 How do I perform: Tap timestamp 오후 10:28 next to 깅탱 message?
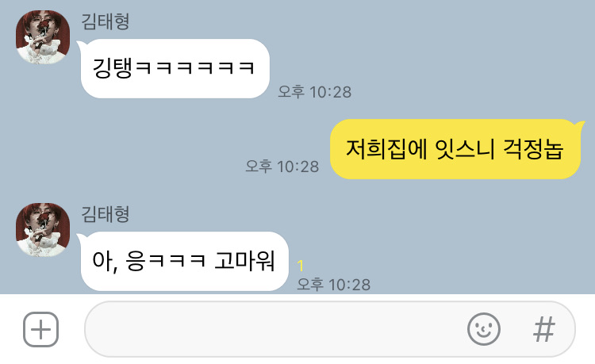pyautogui.click(x=315, y=92)
